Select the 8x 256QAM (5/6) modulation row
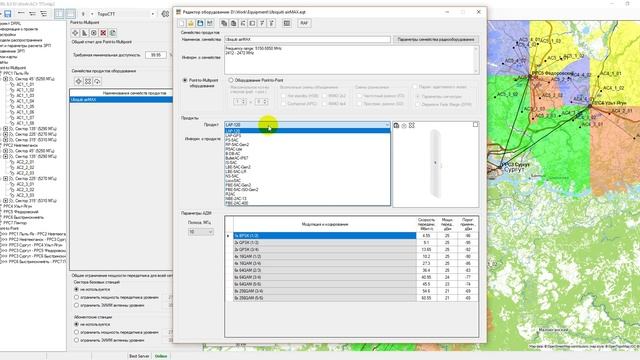Image resolution: width=640 pixels, height=360 pixels. point(324,298)
